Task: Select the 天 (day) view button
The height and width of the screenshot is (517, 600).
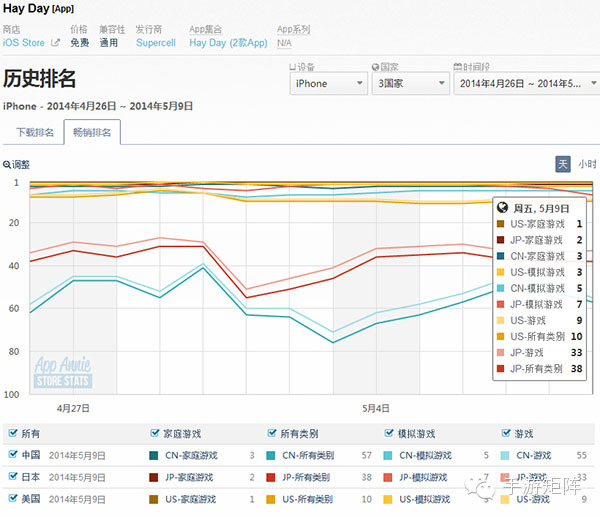Action: click(x=562, y=165)
